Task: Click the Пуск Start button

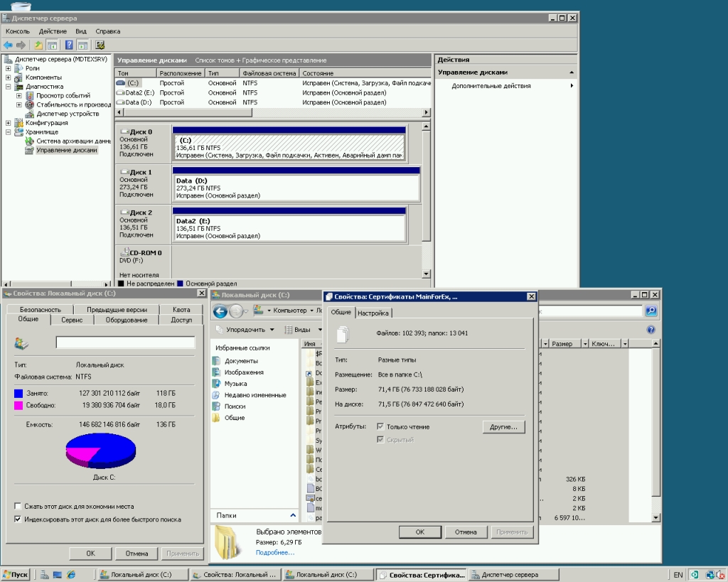Action: coord(16,575)
